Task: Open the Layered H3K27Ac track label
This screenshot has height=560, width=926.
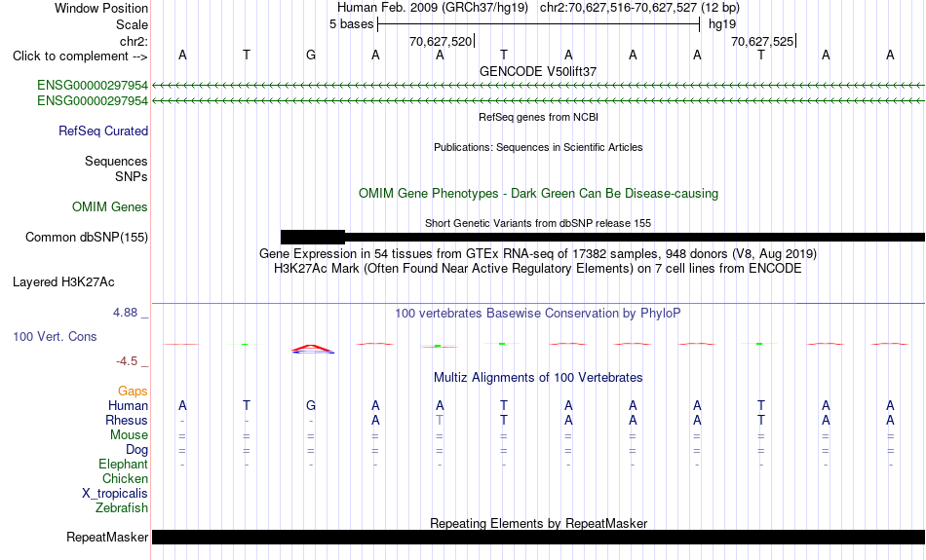Action: click(x=63, y=282)
